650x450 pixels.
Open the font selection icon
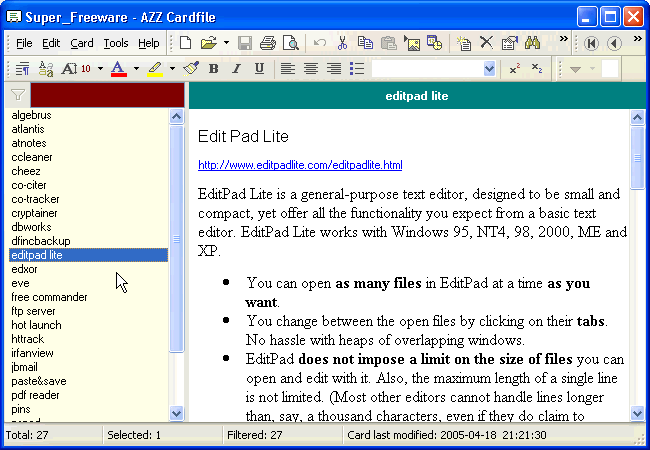coord(46,68)
